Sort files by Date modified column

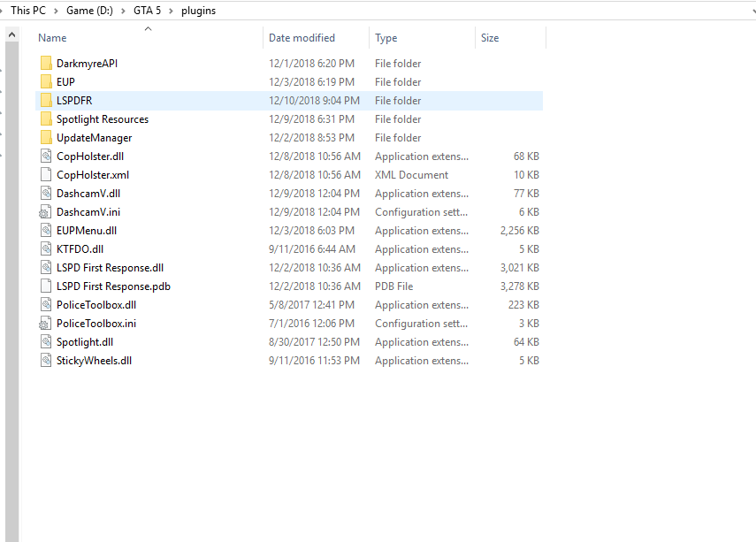[x=302, y=38]
